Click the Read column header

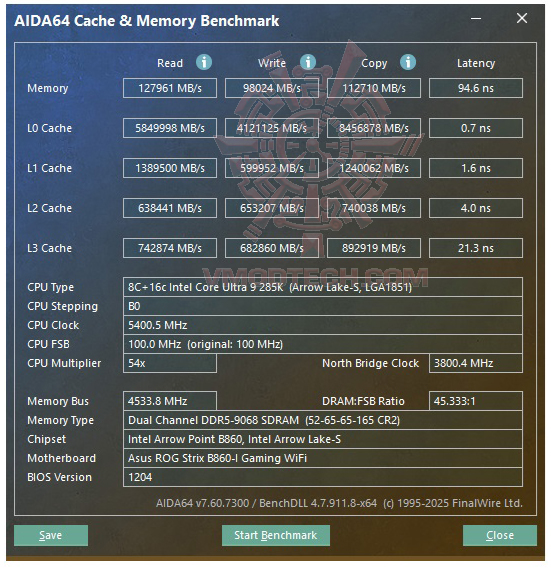coord(170,63)
